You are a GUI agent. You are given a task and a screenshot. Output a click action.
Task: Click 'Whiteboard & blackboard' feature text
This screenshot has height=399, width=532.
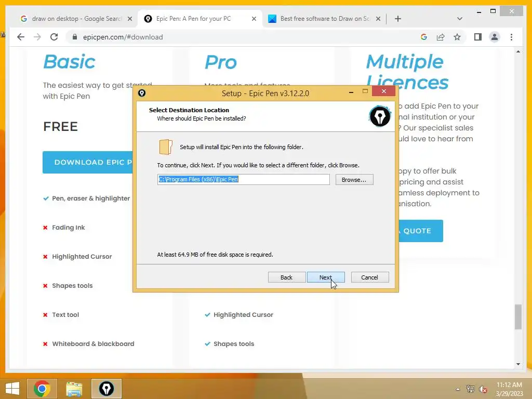coord(94,344)
